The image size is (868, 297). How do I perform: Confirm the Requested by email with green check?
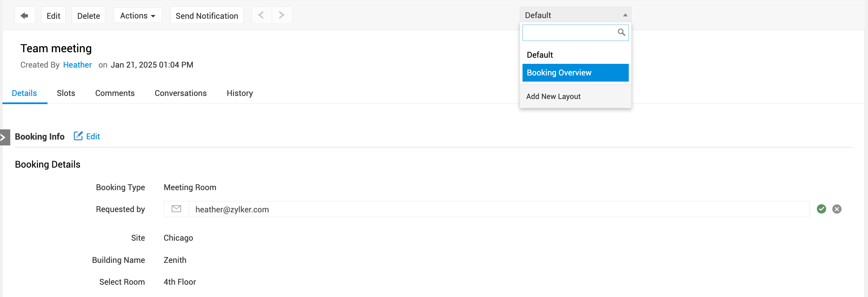822,209
